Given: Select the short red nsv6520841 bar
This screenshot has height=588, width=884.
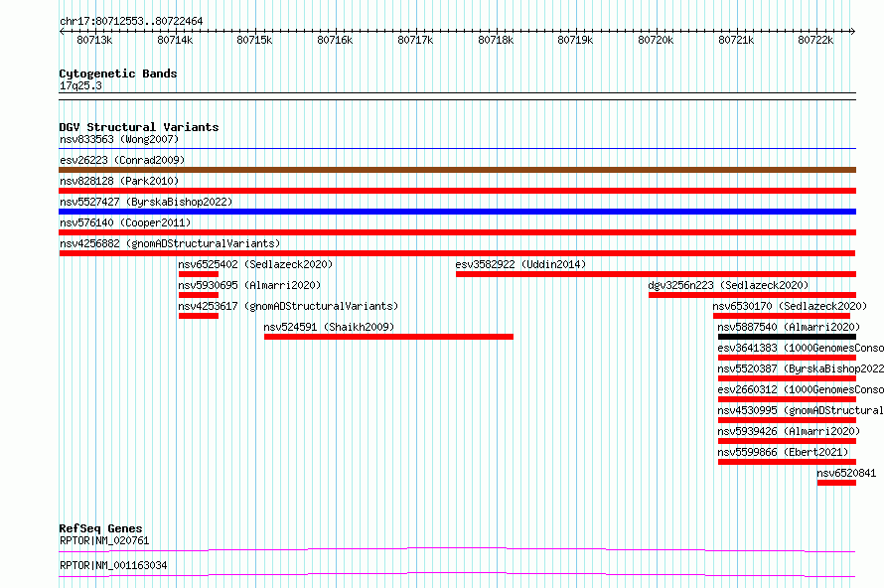Looking at the screenshot, I should 836,483.
